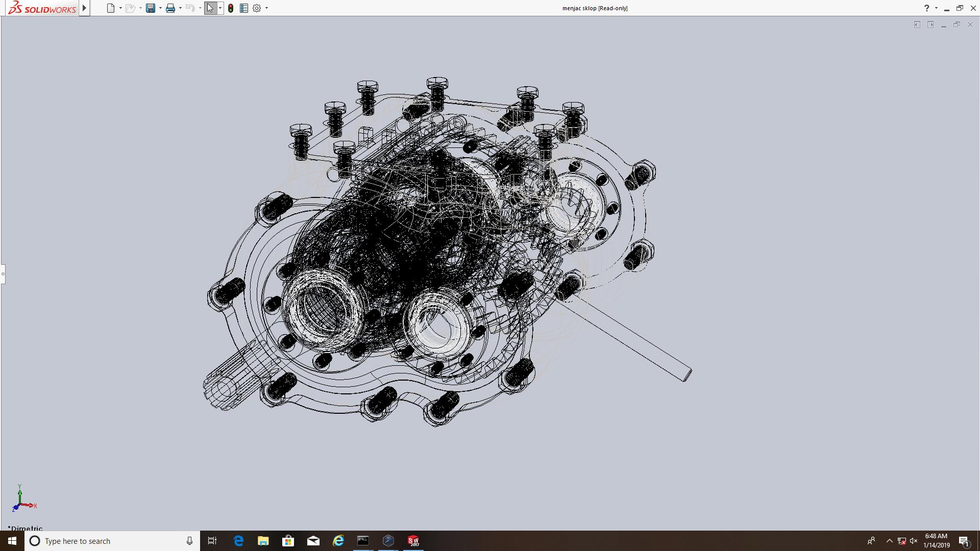This screenshot has height=551, width=980.
Task: Click the New document icon
Action: coord(110,8)
